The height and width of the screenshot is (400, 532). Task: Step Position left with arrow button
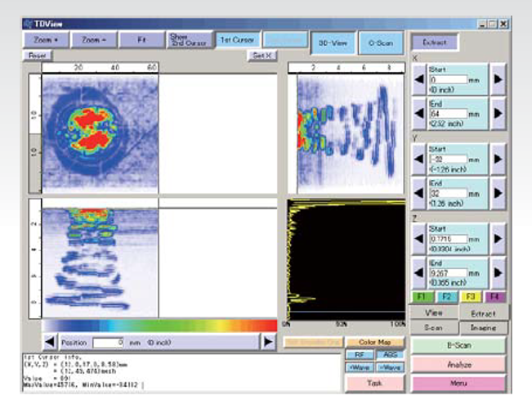[x=51, y=341]
